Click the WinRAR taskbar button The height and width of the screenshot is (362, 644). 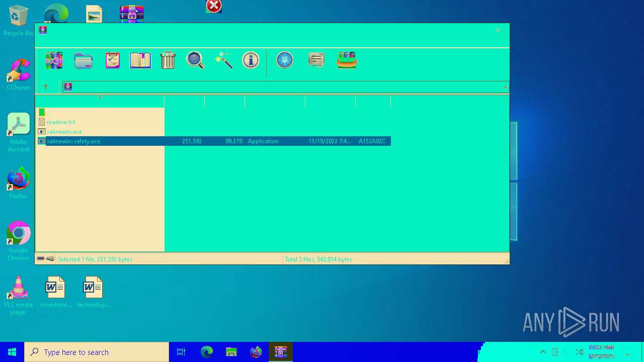(281, 352)
